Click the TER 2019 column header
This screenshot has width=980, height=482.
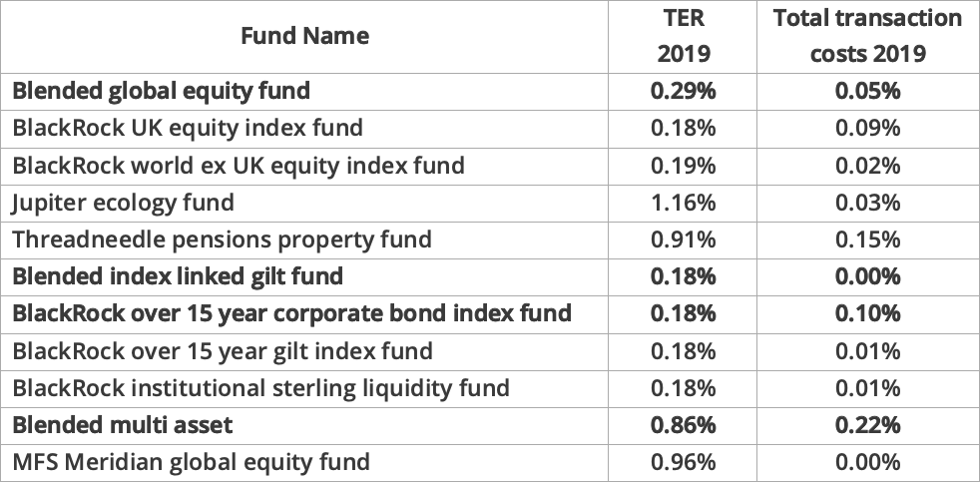click(x=684, y=37)
